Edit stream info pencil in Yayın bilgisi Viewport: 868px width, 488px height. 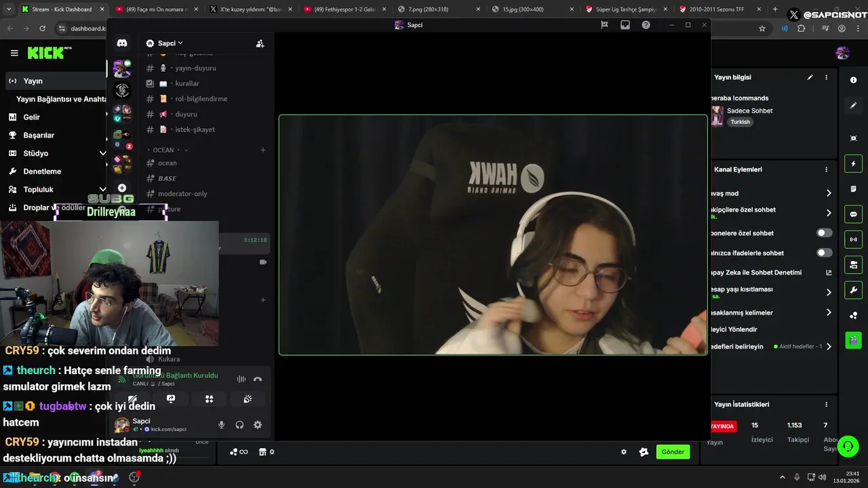[810, 77]
